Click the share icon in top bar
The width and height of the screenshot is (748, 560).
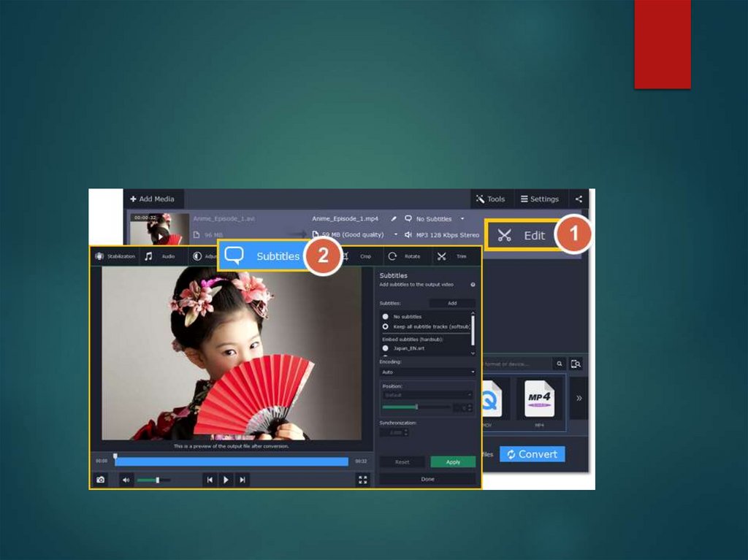coord(579,199)
